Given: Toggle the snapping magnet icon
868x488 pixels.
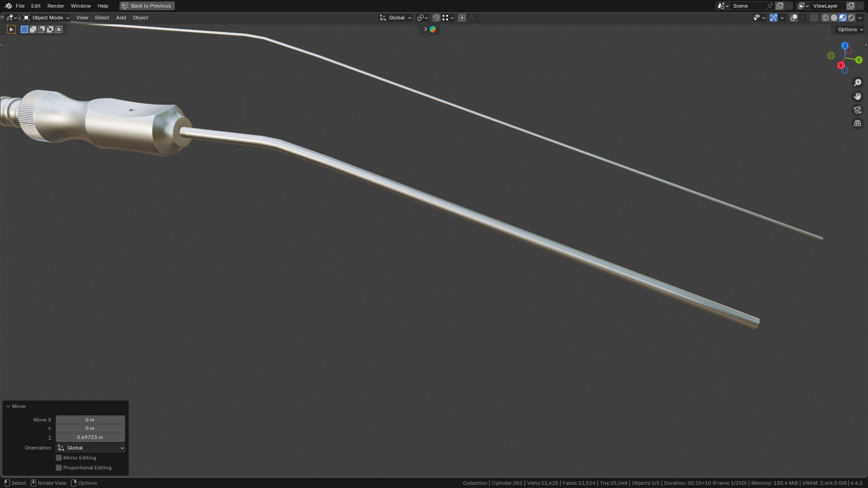Looking at the screenshot, I should 436,18.
